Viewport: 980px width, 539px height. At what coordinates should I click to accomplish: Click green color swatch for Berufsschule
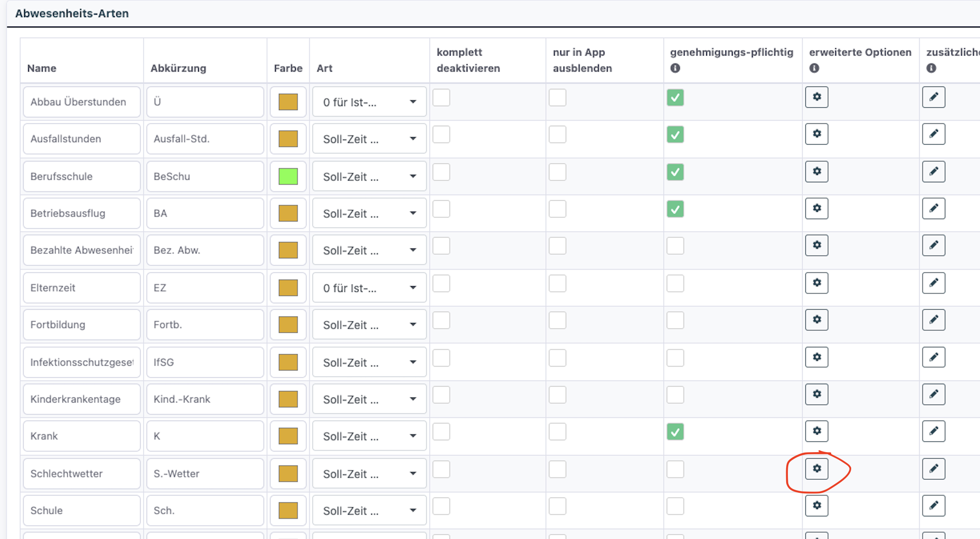288,176
